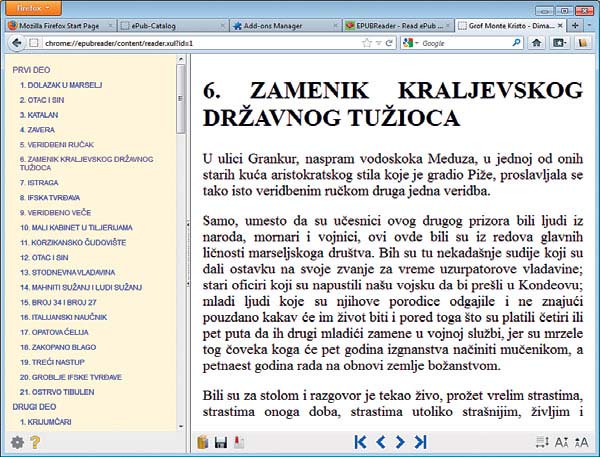Viewport: 600px width, 457px height.
Task: Open chapter 1. DOLAZAK U MARSELJ
Action: (61, 85)
